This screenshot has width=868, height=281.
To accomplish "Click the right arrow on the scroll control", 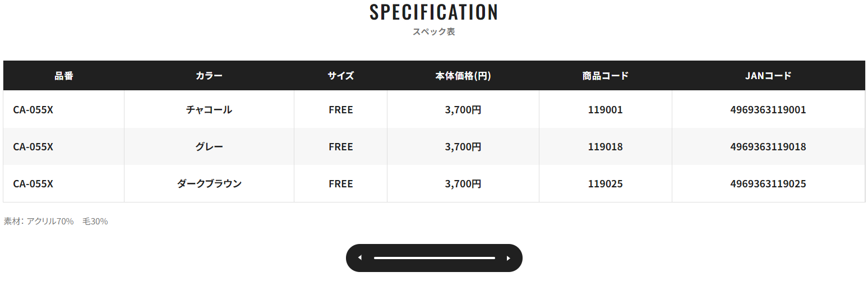I will click(509, 258).
